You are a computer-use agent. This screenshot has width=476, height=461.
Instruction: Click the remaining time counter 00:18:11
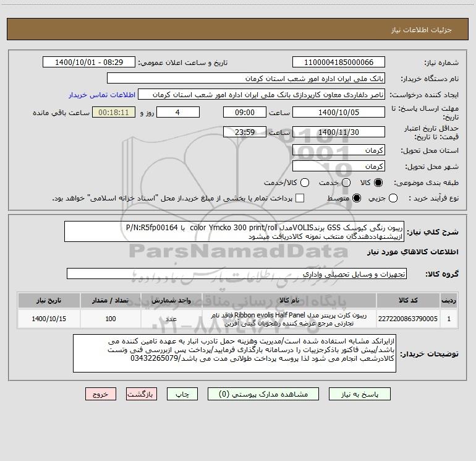pyautogui.click(x=114, y=113)
